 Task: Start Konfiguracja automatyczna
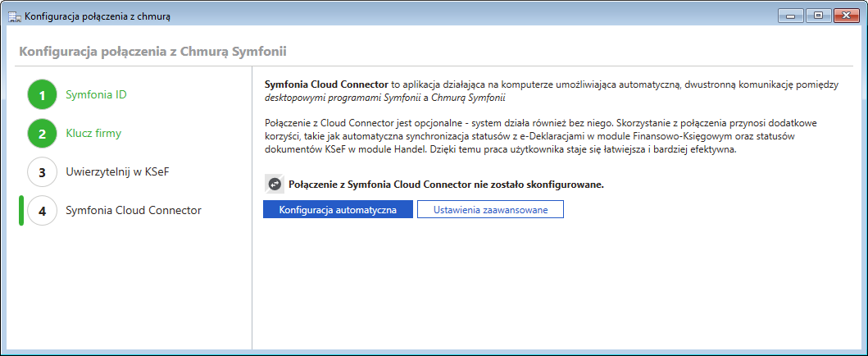tap(338, 210)
